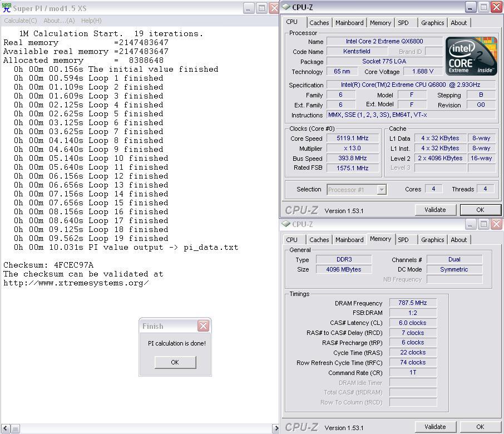
Task: Expand the Processor #1 selection dropdown
Action: (382, 190)
